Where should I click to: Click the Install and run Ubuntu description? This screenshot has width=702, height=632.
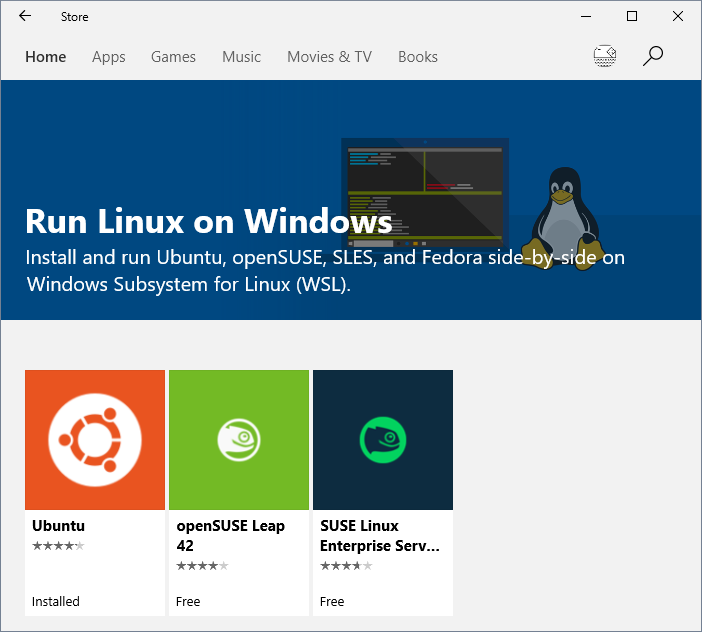(x=325, y=271)
